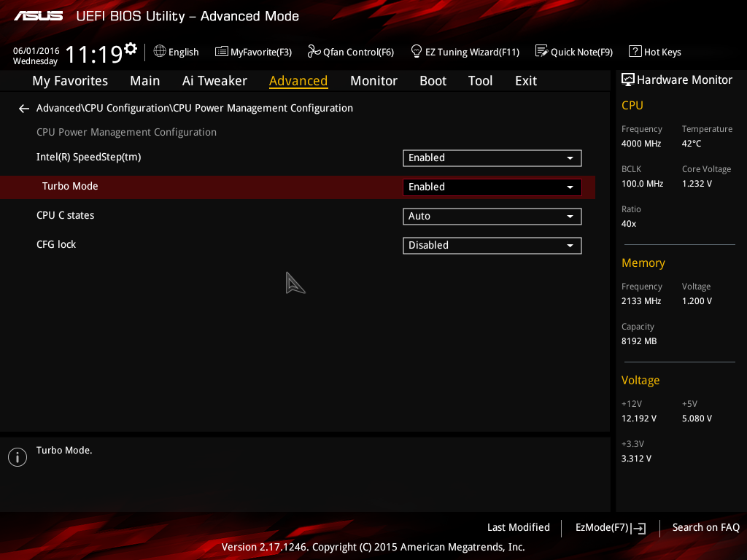Open Qfan Control fan icon

tap(314, 51)
